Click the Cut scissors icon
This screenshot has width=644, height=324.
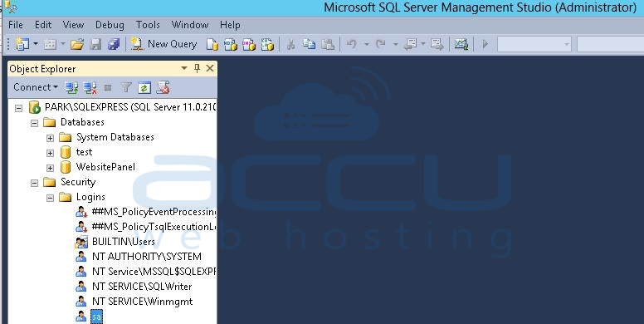(x=290, y=44)
